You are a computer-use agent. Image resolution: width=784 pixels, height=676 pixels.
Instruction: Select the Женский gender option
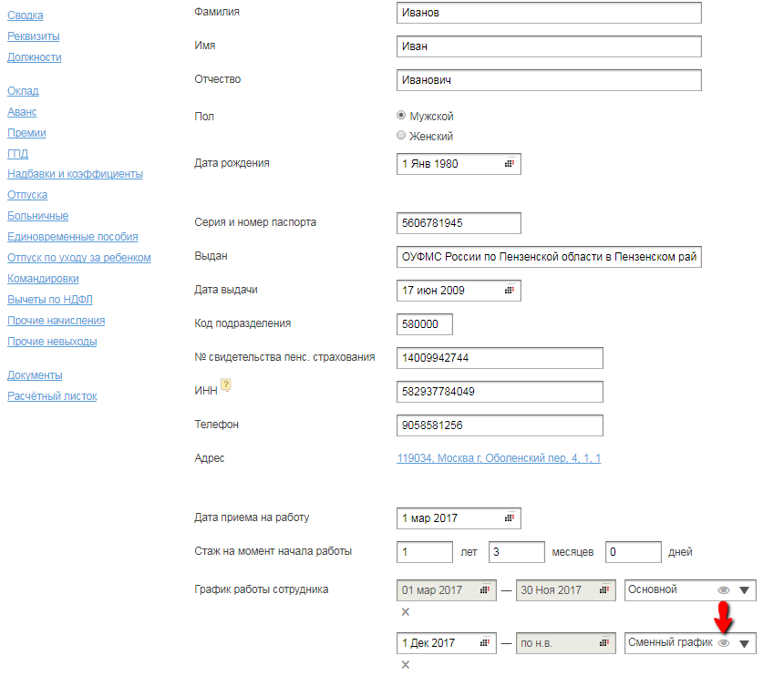click(401, 135)
